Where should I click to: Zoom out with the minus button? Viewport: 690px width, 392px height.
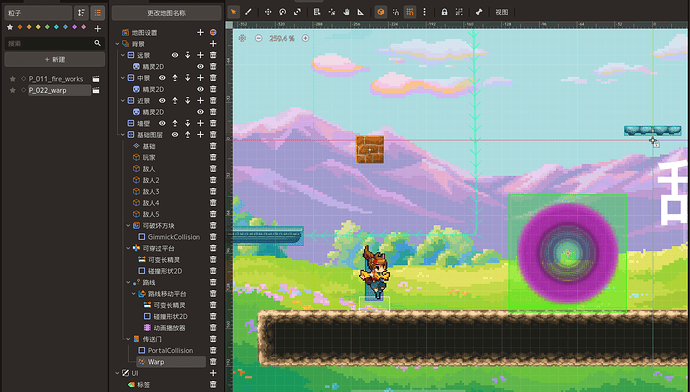pyautogui.click(x=258, y=38)
